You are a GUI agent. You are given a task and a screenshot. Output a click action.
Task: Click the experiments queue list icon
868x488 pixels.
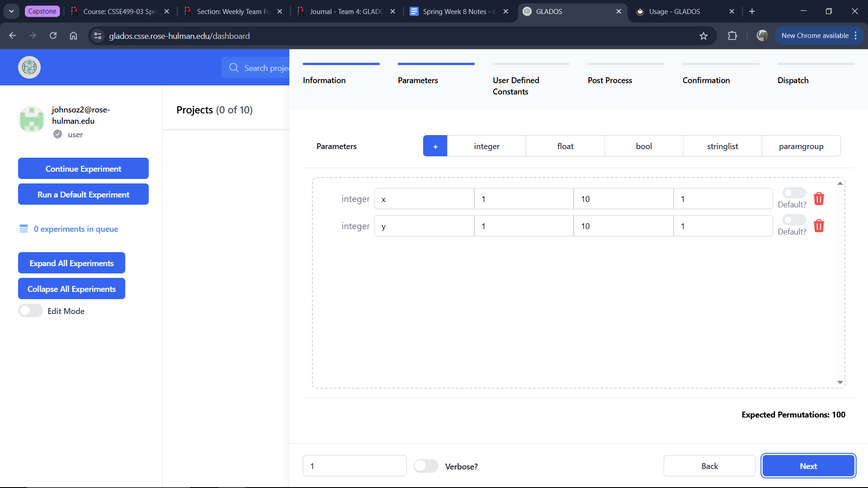(24, 229)
